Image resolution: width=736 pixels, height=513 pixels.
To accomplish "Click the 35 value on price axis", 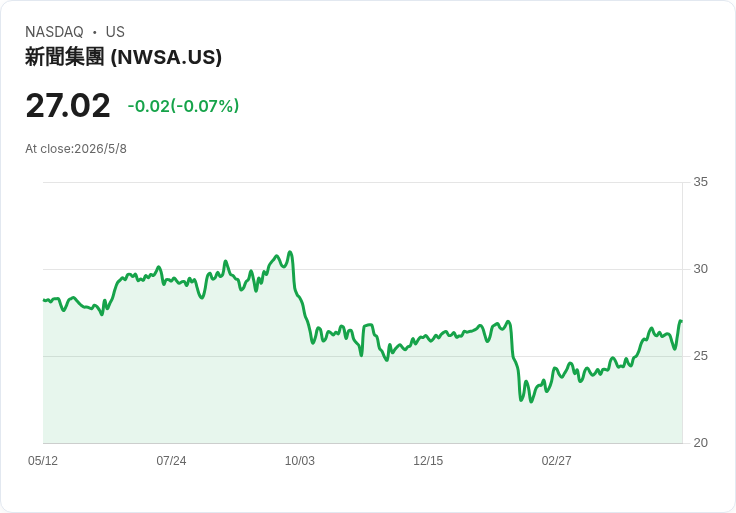I will tap(700, 182).
